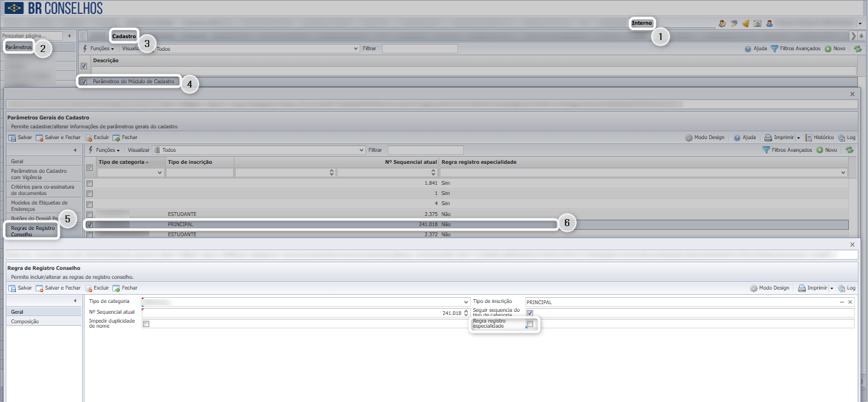Click Salvar e Fechar in the Regra de Registro toolbar
The height and width of the screenshot is (402, 868).
pyautogui.click(x=58, y=288)
